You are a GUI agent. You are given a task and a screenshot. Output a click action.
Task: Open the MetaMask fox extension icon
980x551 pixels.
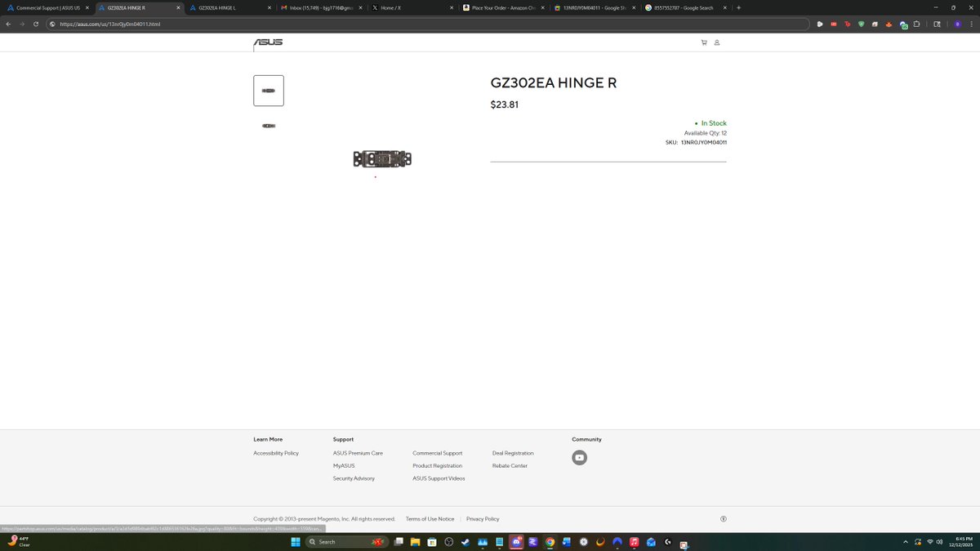pos(889,24)
